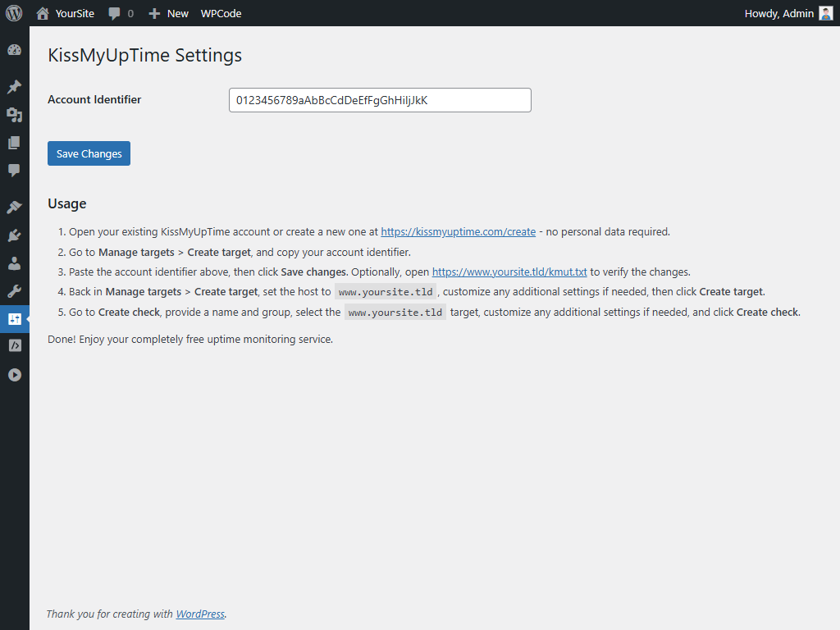Image resolution: width=840 pixels, height=630 pixels.
Task: Open Posts via the pushpin icon
Action: pyautogui.click(x=15, y=86)
